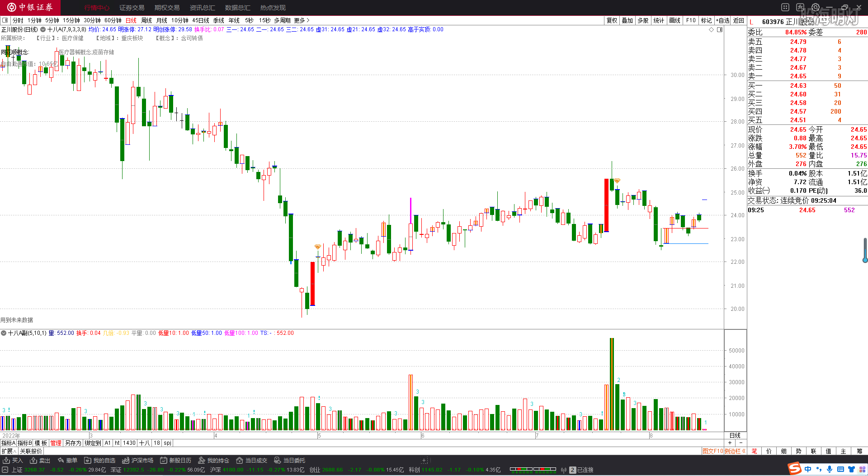Open 新股日历 IPO calendar
Screen dimensions: 868x476
point(175,460)
